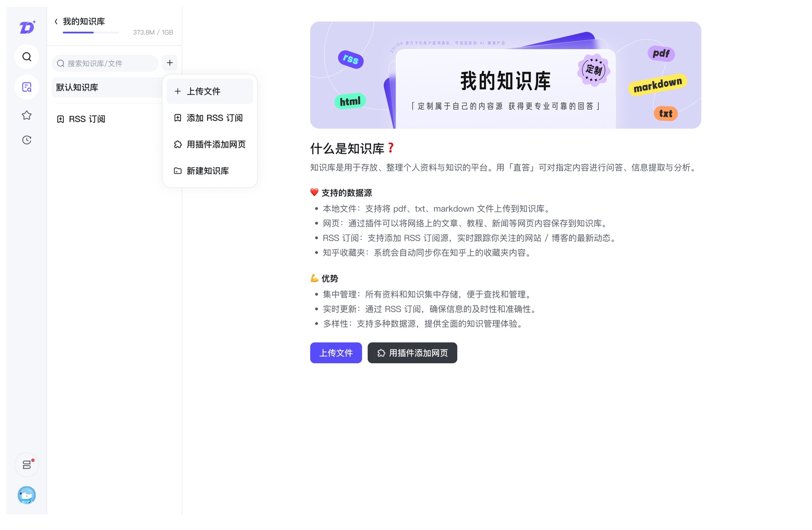The height and width of the screenshot is (530, 812).
Task: Open favorites star icon in sidebar
Action: click(27, 115)
